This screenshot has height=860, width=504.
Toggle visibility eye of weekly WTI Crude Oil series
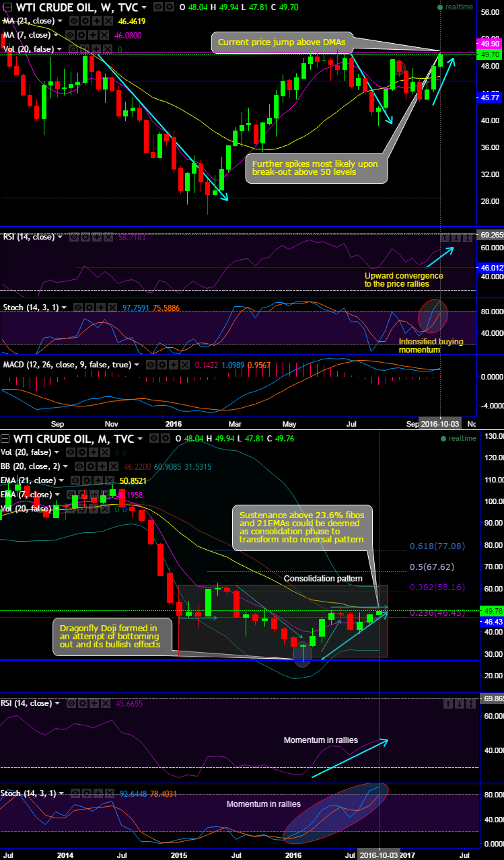(x=158, y=7)
